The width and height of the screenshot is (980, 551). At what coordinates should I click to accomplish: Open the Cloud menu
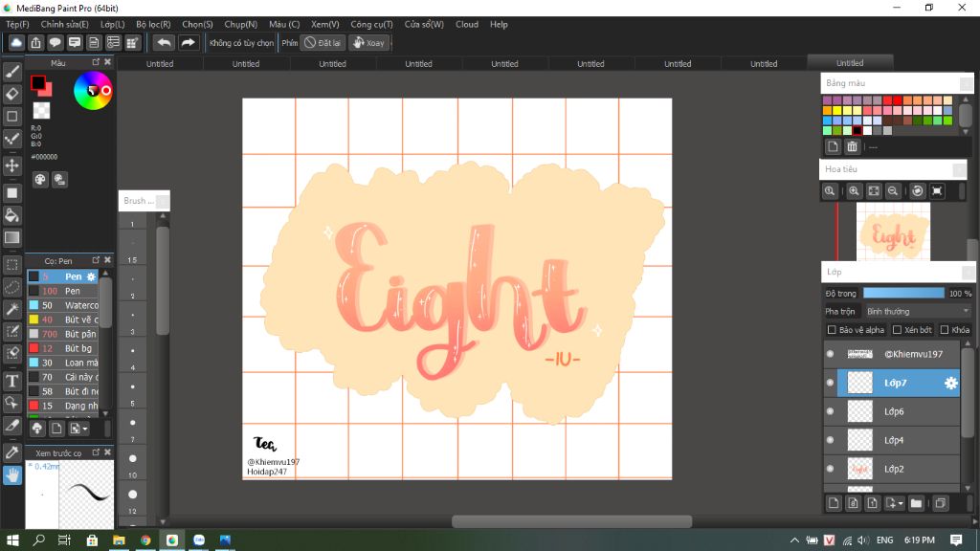[x=467, y=24]
